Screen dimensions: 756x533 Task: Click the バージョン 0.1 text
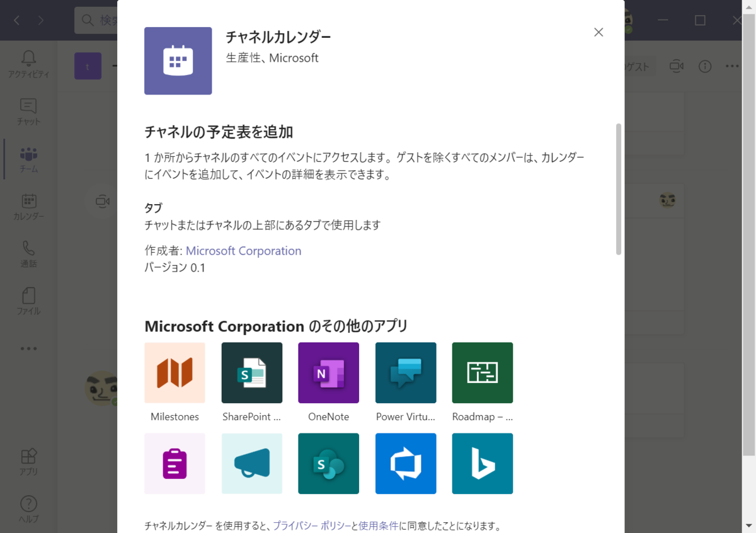[x=175, y=268]
